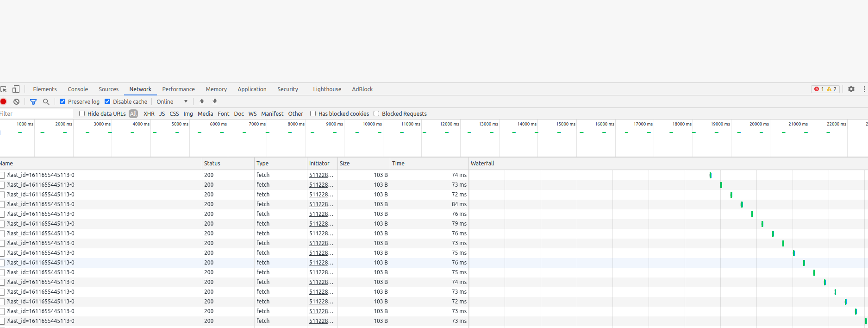Sort by the Type column header
The width and height of the screenshot is (868, 328).
pyautogui.click(x=281, y=164)
